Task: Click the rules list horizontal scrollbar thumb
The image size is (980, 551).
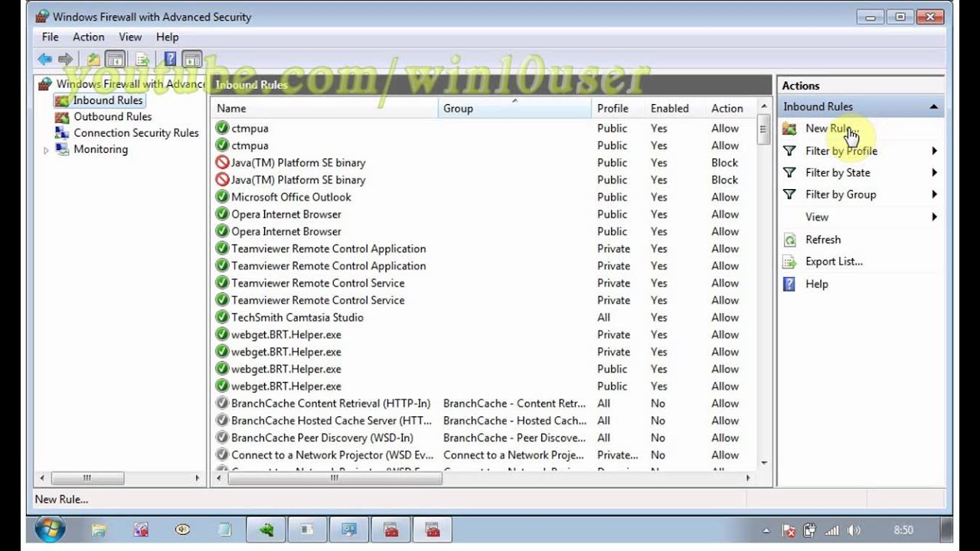Action: point(335,478)
